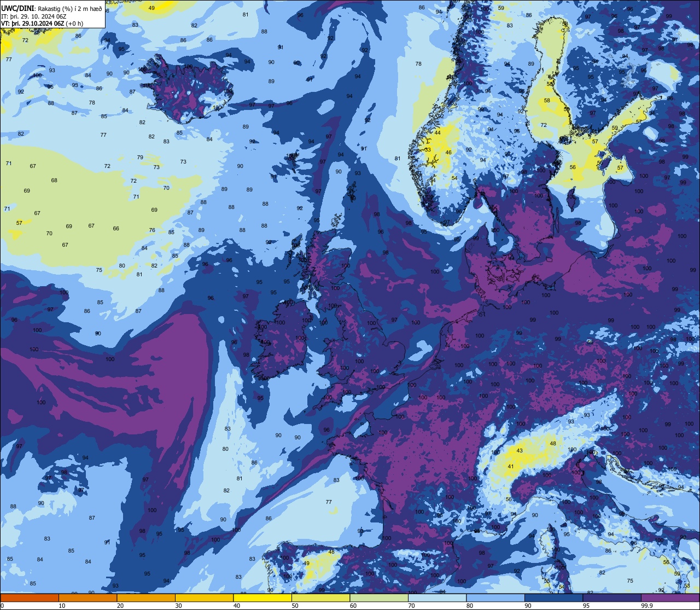
Task: Click the 95–99.9 navy legend swatch
Action: point(612,597)
